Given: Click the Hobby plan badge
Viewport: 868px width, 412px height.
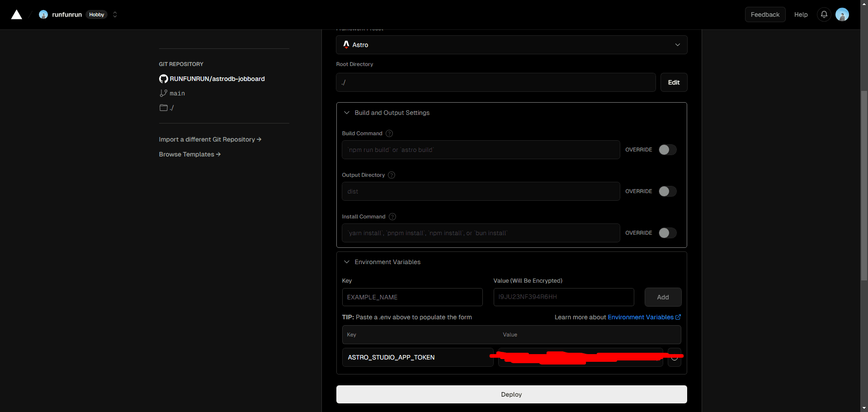Looking at the screenshot, I should [x=97, y=14].
